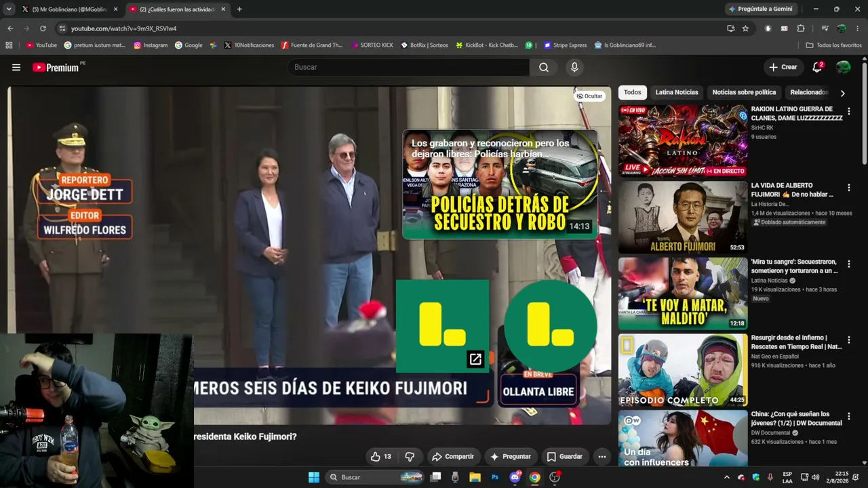Open a new browser tab
The height and width of the screenshot is (488, 868).
[x=239, y=9]
